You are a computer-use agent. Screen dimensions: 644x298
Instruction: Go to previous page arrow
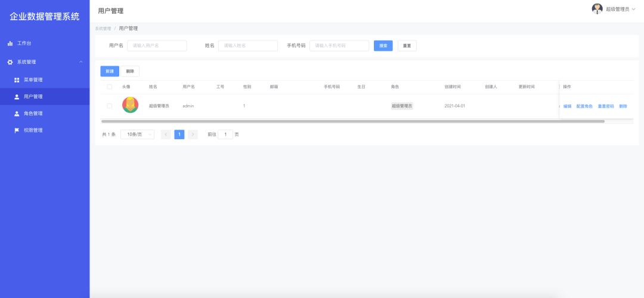coord(166,134)
